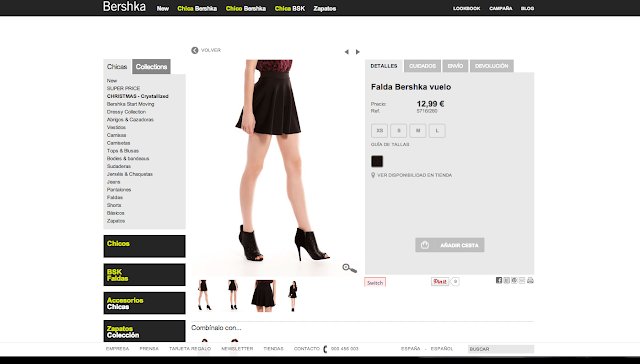Add the skirt to basket with Añadir cesta
Screen dimensions: 640x364
[450, 245]
